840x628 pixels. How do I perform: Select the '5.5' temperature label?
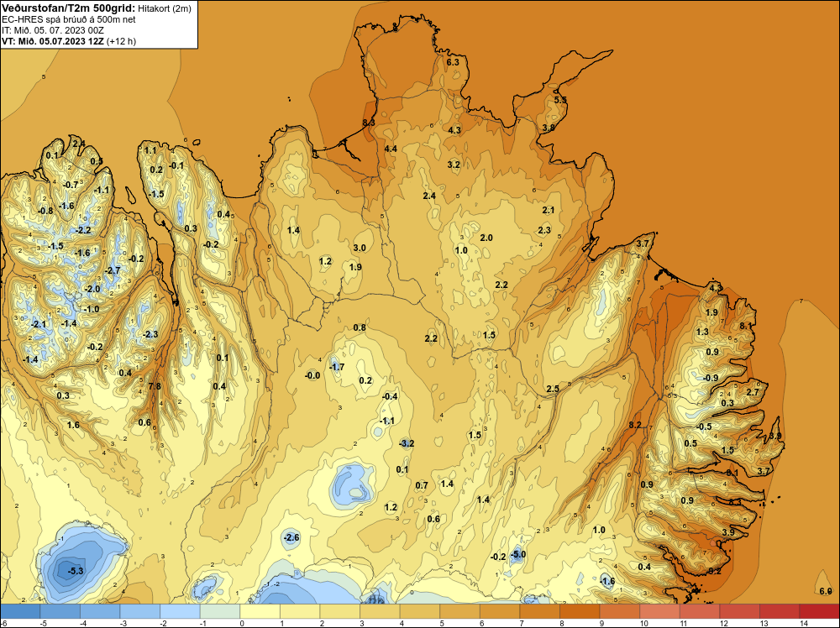click(x=560, y=100)
